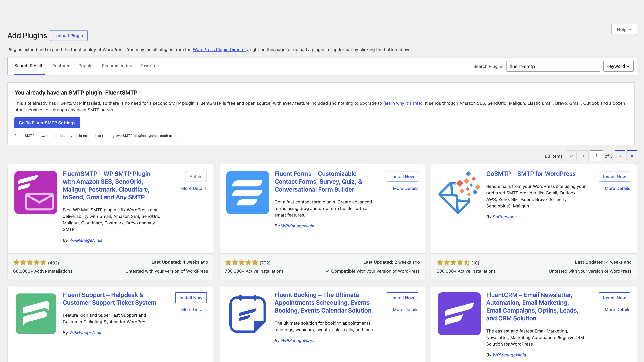View More Details for FluentCRM
Viewport: 644px width, 362px height.
[617, 310]
